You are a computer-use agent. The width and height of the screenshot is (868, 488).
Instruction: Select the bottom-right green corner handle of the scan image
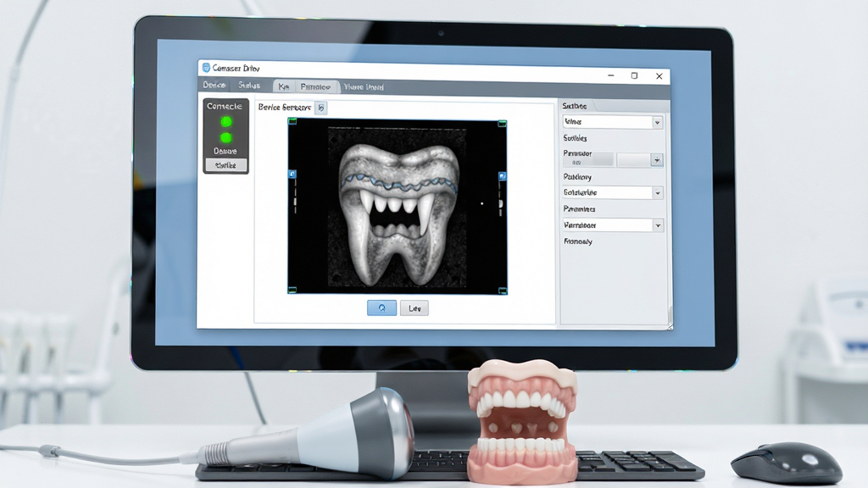coord(503,291)
